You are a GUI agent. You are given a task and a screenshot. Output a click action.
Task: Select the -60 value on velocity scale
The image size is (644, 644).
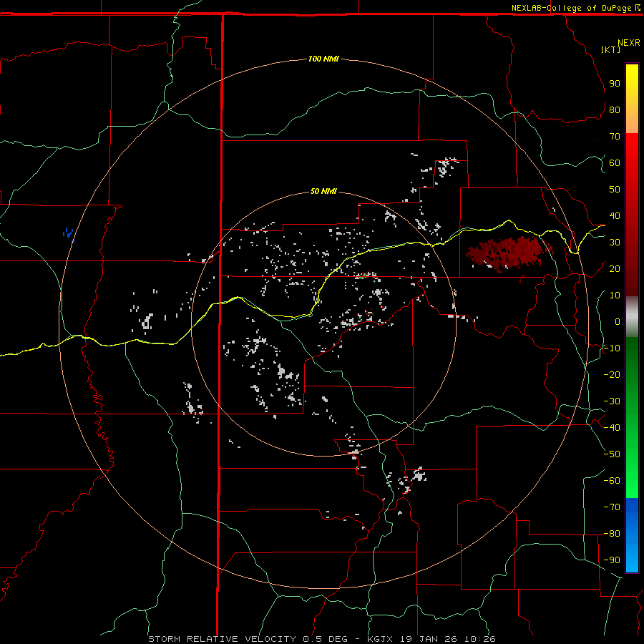point(612,481)
